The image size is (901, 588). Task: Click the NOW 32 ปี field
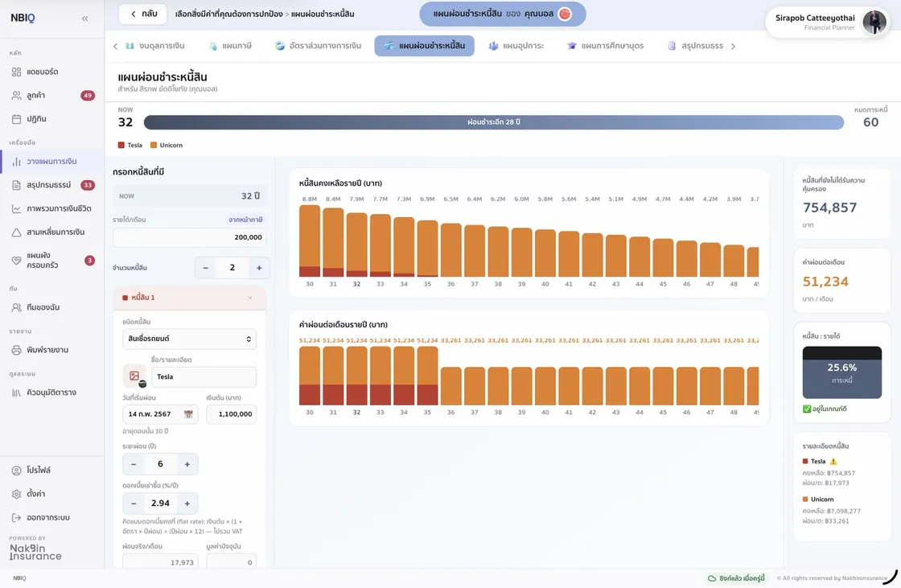(190, 196)
